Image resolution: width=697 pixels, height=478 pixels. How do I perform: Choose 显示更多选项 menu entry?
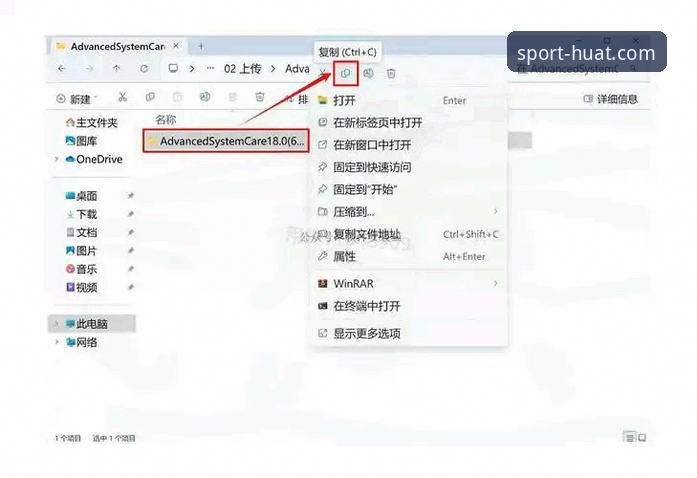(x=408, y=333)
